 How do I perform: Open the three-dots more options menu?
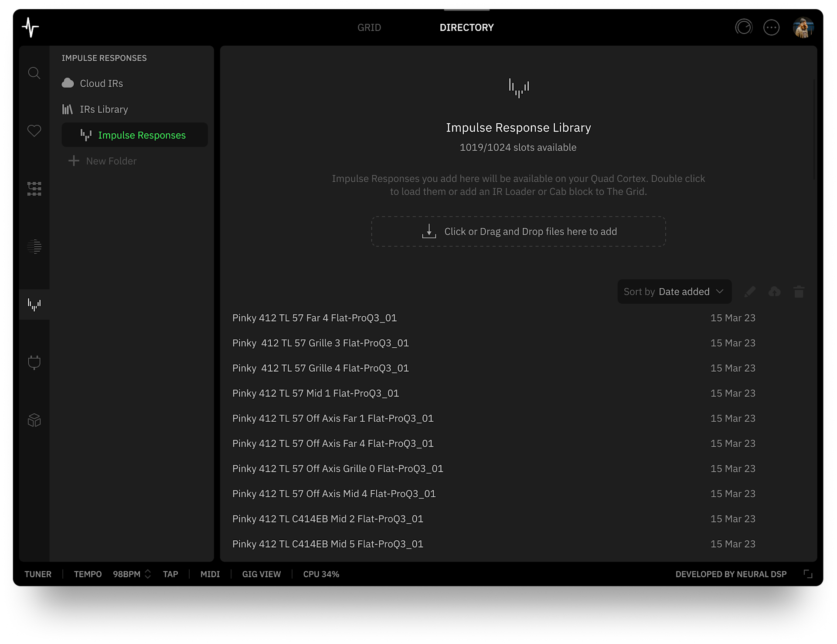click(x=771, y=27)
